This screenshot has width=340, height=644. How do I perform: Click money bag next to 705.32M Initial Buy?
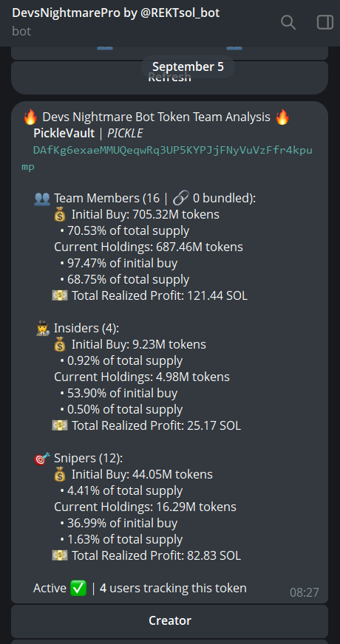tap(60, 215)
